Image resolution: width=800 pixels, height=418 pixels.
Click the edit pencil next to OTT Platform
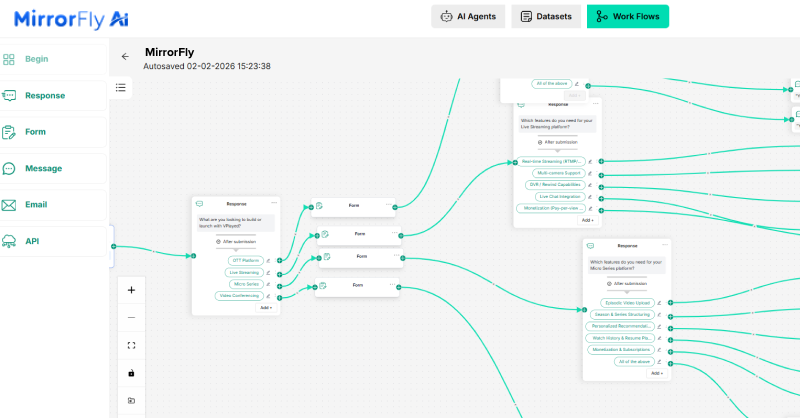click(267, 260)
